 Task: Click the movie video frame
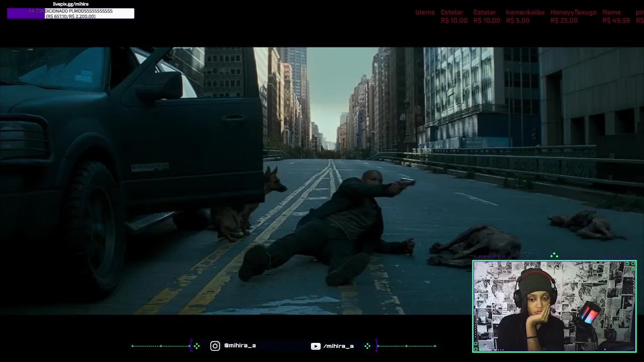pos(322,181)
